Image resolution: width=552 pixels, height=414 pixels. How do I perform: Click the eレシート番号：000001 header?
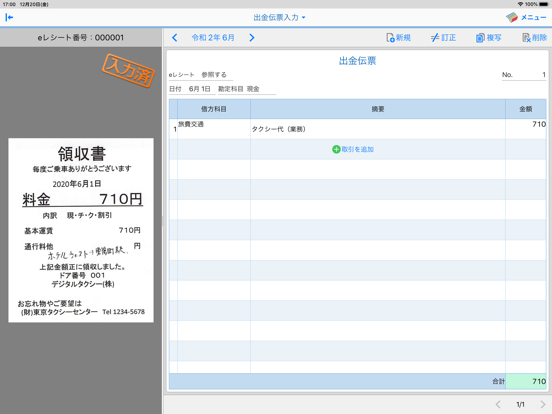(81, 38)
